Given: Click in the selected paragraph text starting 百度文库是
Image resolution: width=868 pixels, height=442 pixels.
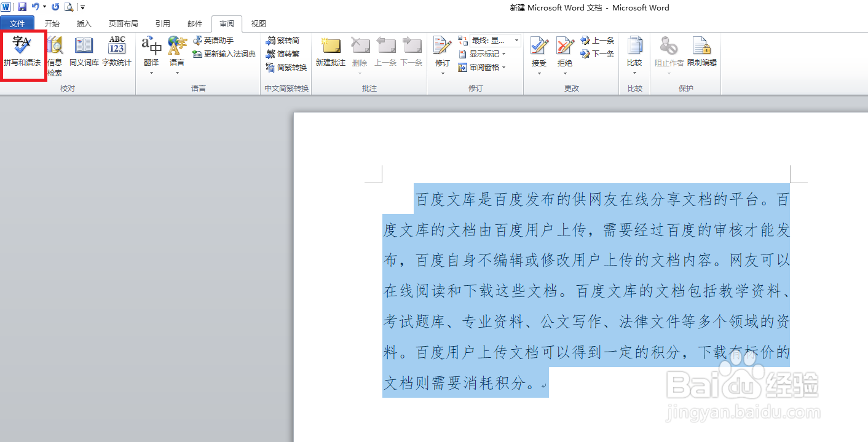Looking at the screenshot, I should 586,290.
